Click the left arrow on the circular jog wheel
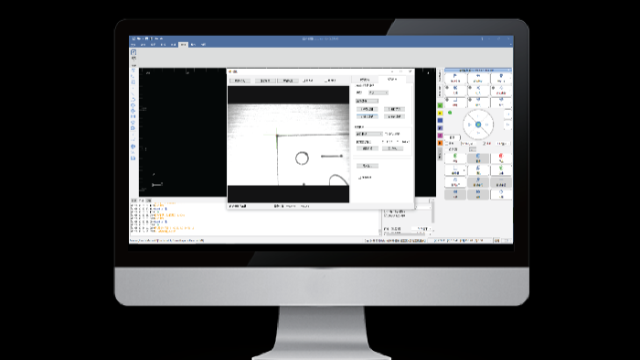Screen dimensions: 640x360 coord(469,124)
